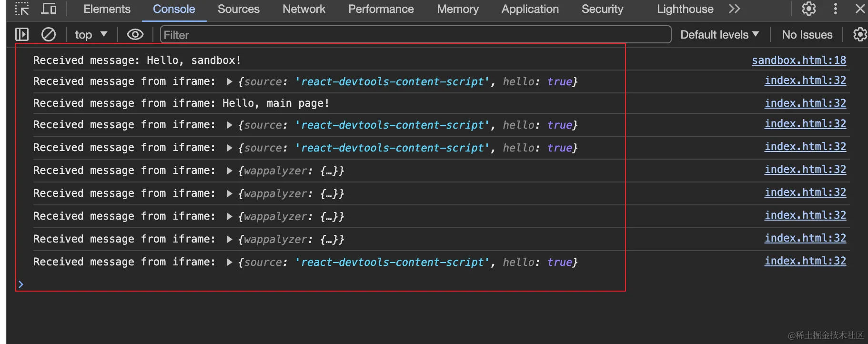Open the sandbox.html:18 source link
Image resolution: width=868 pixels, height=344 pixels.
coord(798,60)
